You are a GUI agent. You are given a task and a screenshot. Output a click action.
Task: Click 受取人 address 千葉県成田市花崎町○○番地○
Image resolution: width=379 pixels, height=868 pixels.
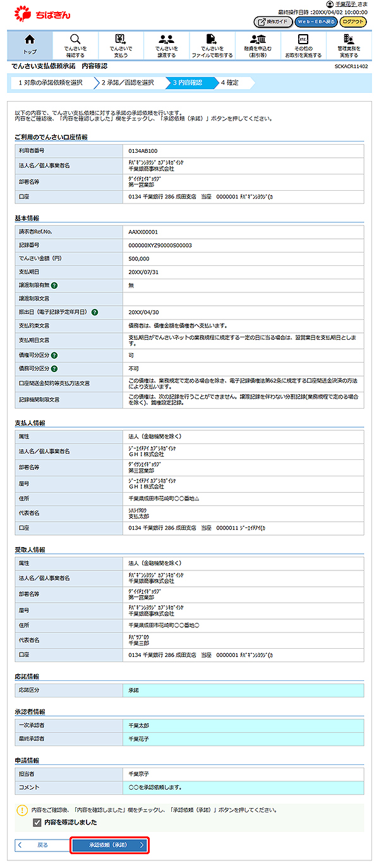[x=164, y=625]
